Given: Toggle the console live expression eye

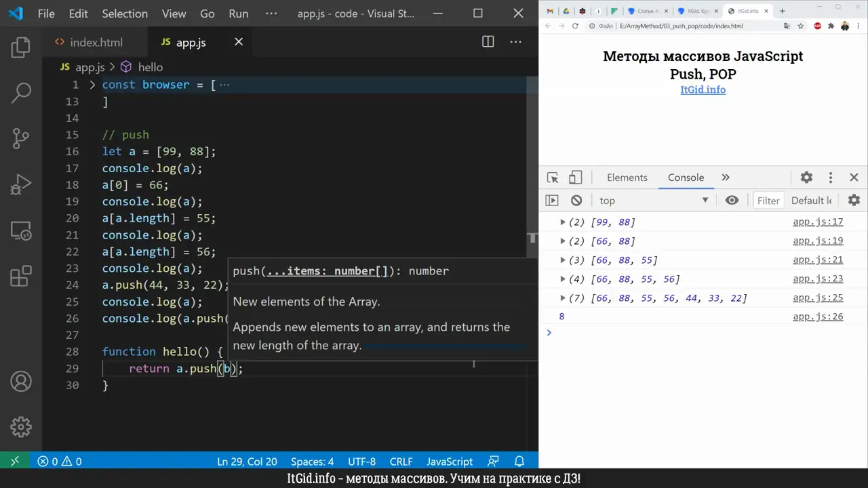Looking at the screenshot, I should [x=732, y=201].
